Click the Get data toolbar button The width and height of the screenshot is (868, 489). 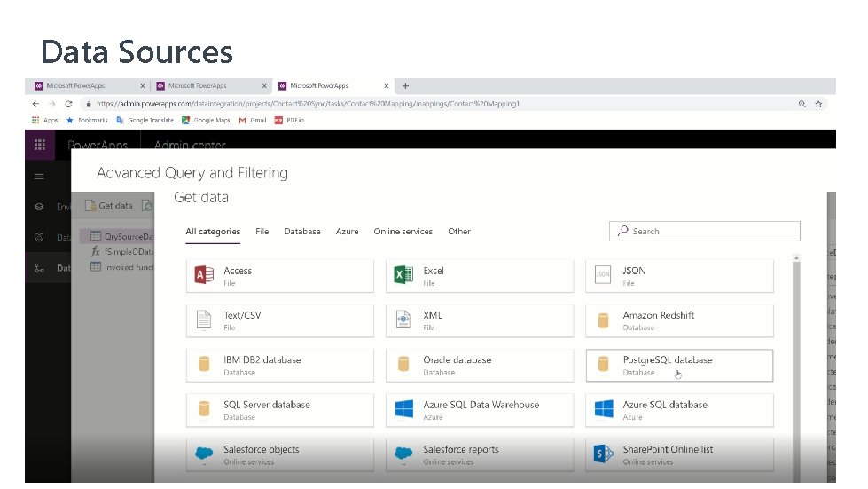click(109, 206)
